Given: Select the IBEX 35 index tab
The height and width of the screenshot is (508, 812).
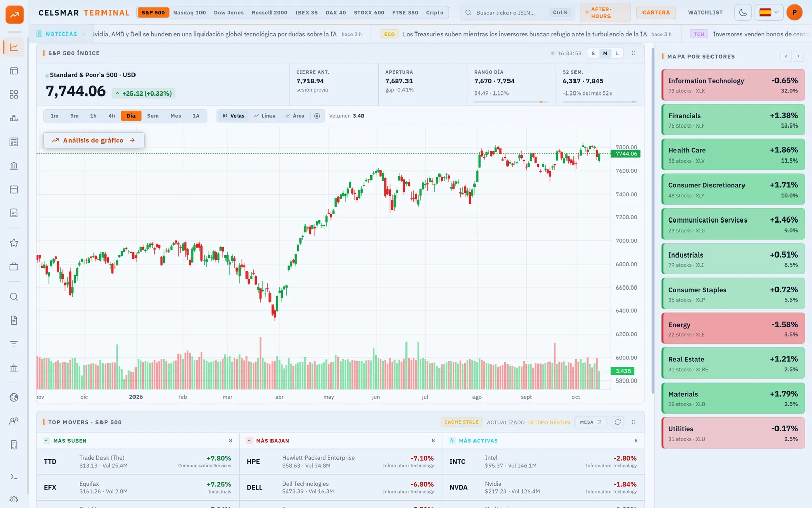Looking at the screenshot, I should click(x=307, y=13).
